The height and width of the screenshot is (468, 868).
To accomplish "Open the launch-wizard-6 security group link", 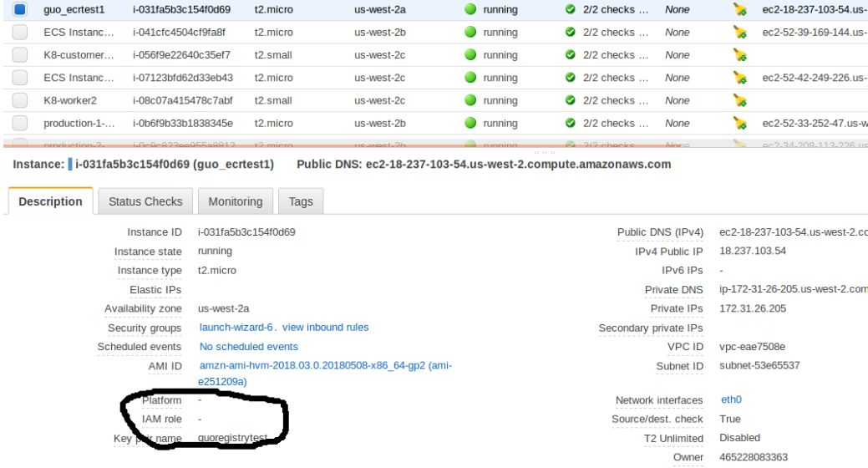I will click(x=237, y=328).
